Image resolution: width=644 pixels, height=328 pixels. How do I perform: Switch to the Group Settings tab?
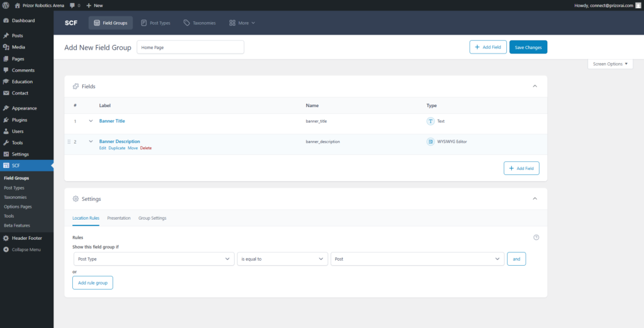[x=152, y=218]
